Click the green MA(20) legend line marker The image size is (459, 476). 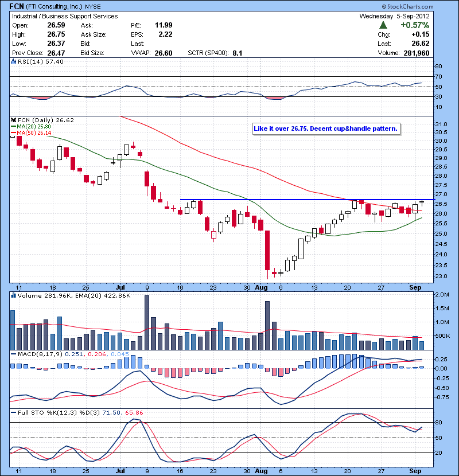(x=13, y=126)
